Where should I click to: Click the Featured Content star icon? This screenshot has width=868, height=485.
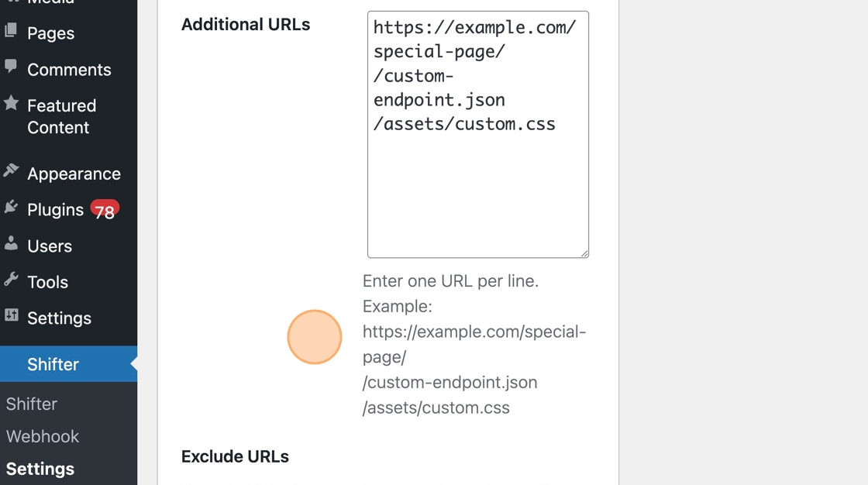click(x=11, y=103)
